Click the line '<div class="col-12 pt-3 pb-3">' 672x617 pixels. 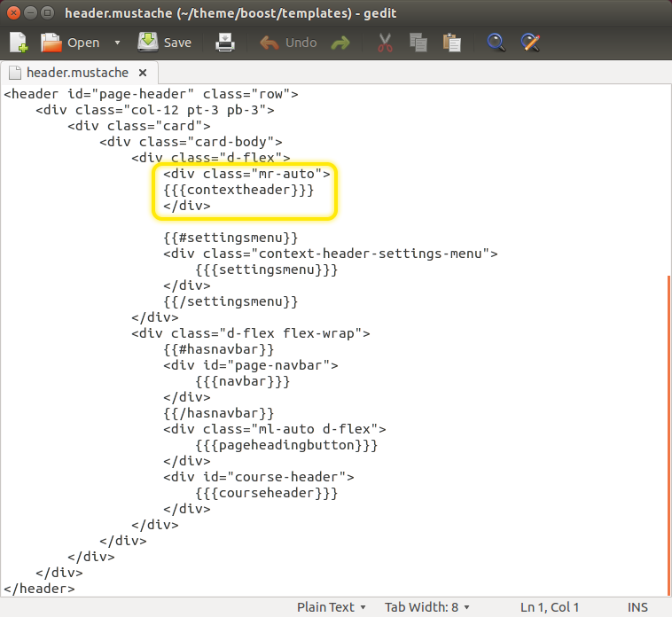point(155,110)
